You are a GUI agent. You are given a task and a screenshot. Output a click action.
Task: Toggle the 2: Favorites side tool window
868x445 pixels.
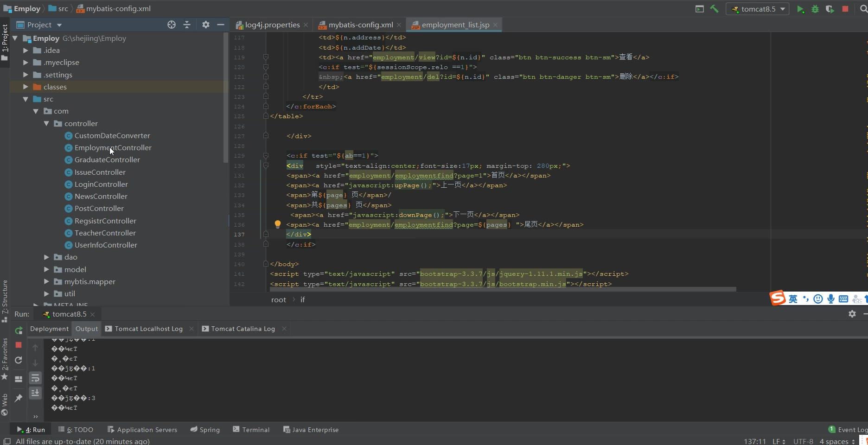point(5,359)
